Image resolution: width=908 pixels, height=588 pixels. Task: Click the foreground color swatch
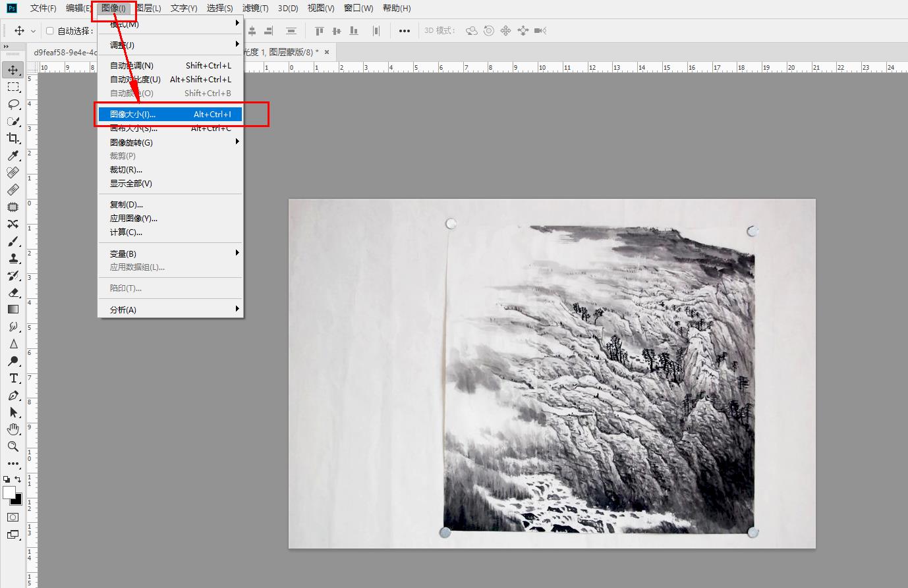[9, 493]
